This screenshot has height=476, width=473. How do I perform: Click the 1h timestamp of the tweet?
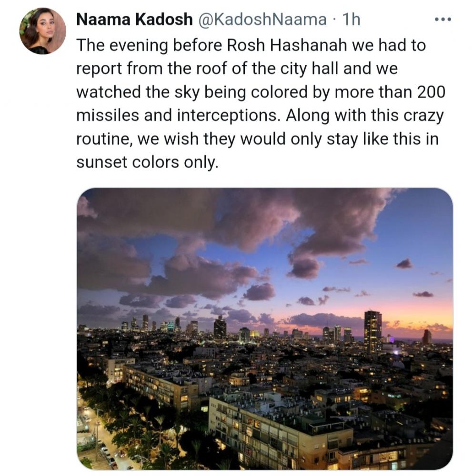(351, 20)
